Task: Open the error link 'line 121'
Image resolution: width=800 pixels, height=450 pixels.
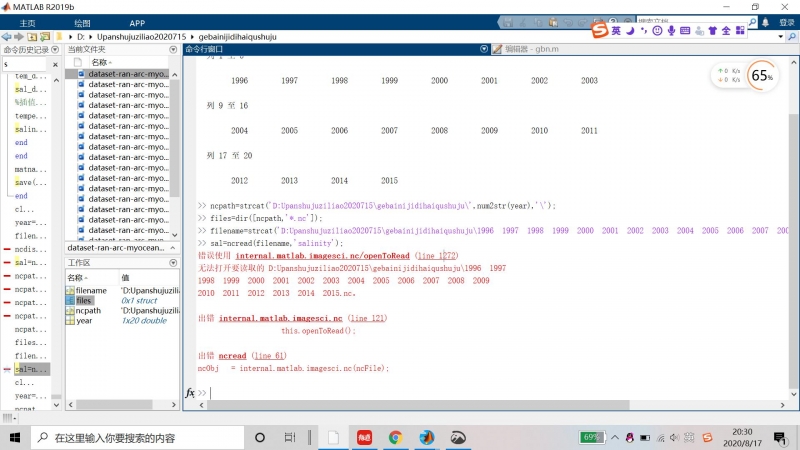Action: point(367,318)
